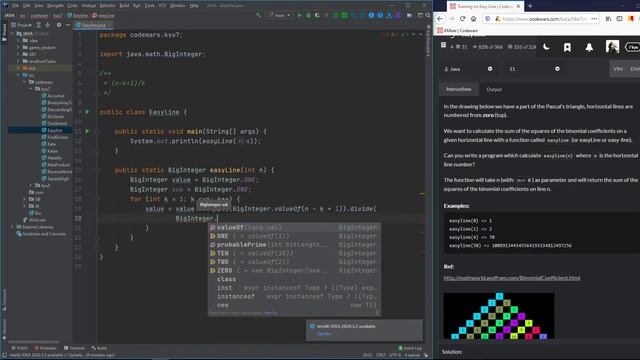Open the Codewars profile avatar

click(x=612, y=47)
